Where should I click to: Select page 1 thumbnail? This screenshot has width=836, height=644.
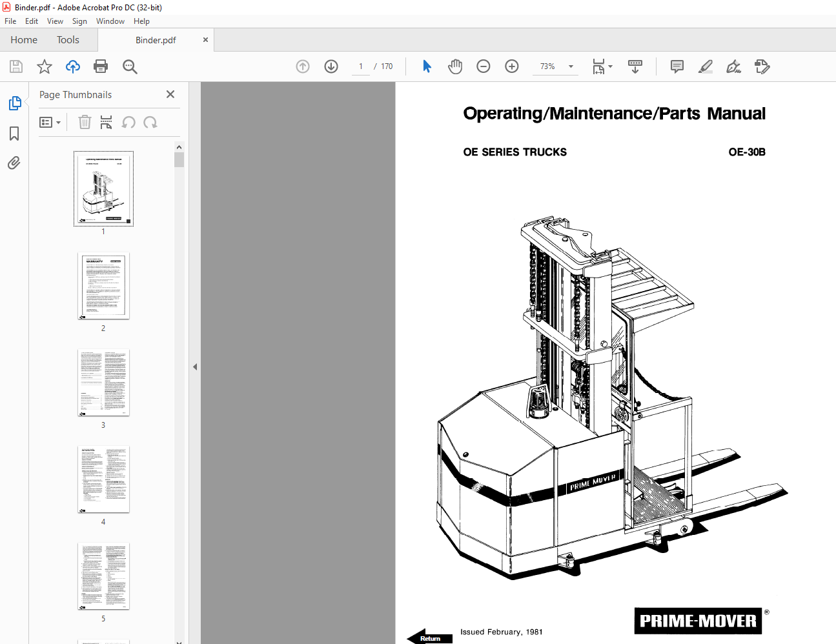coord(103,188)
